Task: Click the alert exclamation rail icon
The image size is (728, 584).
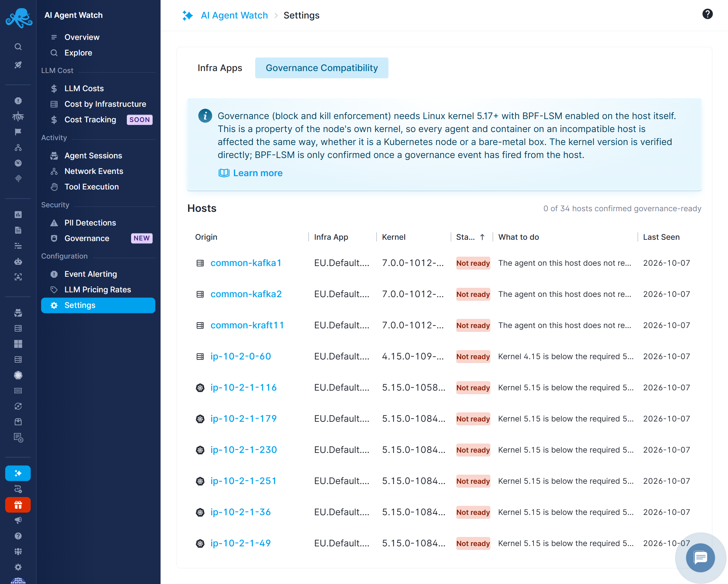Action: click(18, 101)
